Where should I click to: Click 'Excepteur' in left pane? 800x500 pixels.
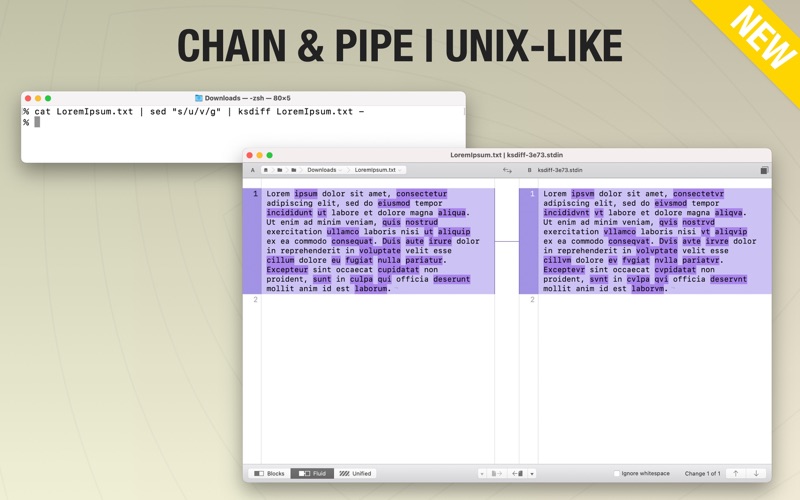(x=287, y=270)
